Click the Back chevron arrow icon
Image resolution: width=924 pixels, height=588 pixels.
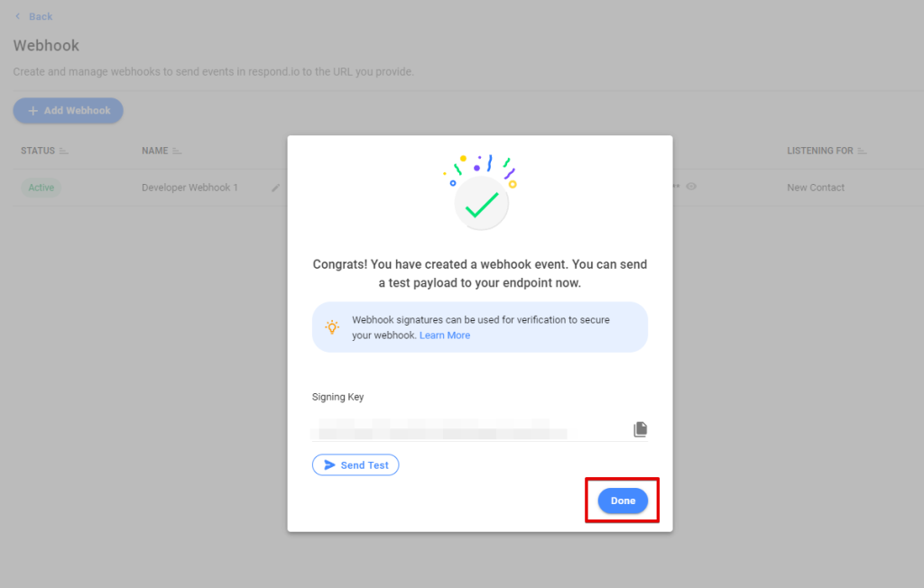click(x=17, y=16)
